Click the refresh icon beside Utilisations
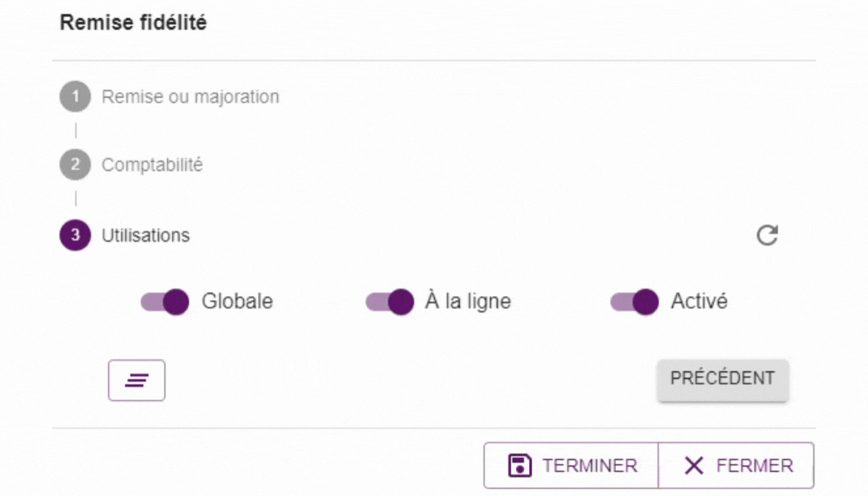The image size is (868, 496). pos(767,236)
